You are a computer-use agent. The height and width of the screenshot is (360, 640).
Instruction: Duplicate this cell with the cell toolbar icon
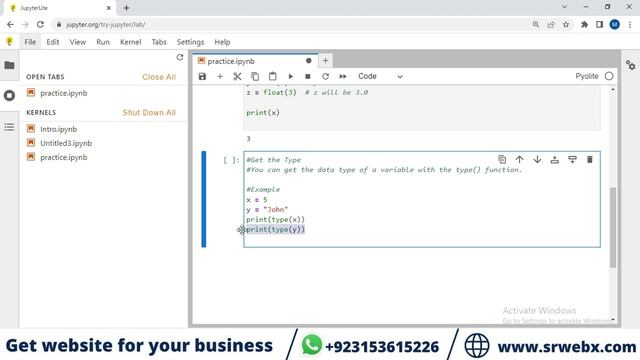pyautogui.click(x=502, y=160)
